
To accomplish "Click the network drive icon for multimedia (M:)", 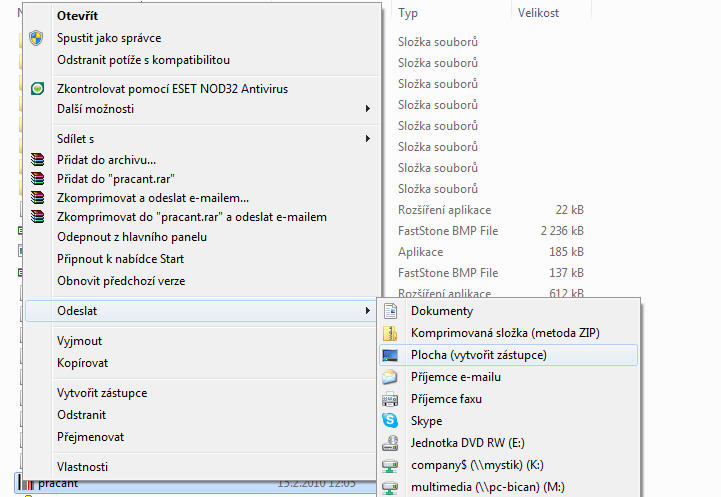I will pos(390,487).
